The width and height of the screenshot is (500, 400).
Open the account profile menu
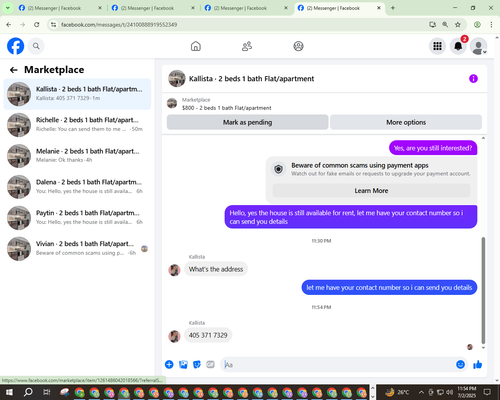coord(479,46)
